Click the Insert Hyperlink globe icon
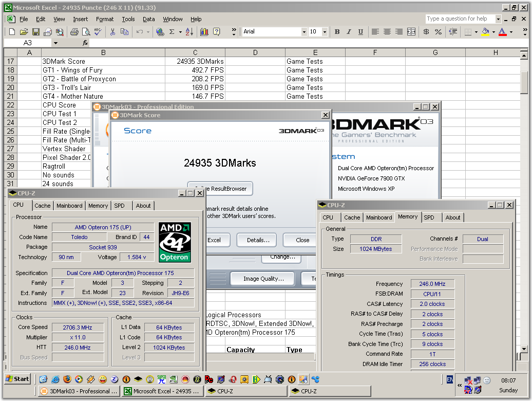 (x=160, y=32)
